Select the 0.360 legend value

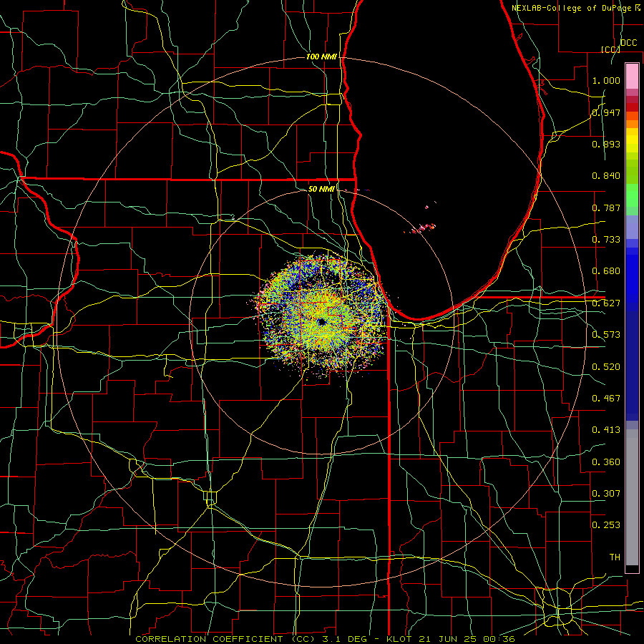coord(606,462)
